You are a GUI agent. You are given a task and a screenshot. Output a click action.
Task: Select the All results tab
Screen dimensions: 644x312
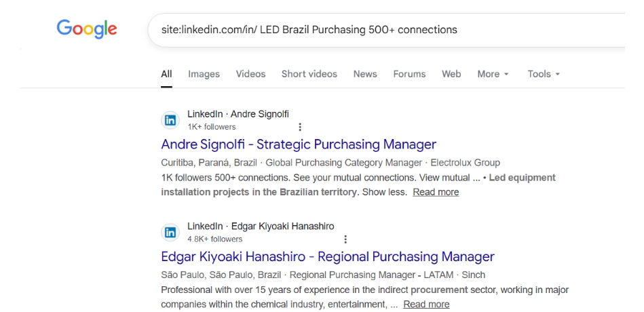[166, 74]
